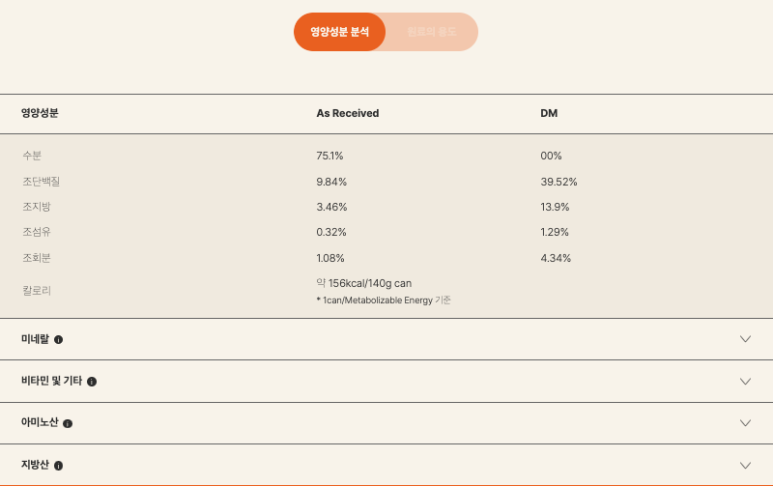The image size is (773, 486).
Task: Click the DM column header
Action: tap(549, 113)
